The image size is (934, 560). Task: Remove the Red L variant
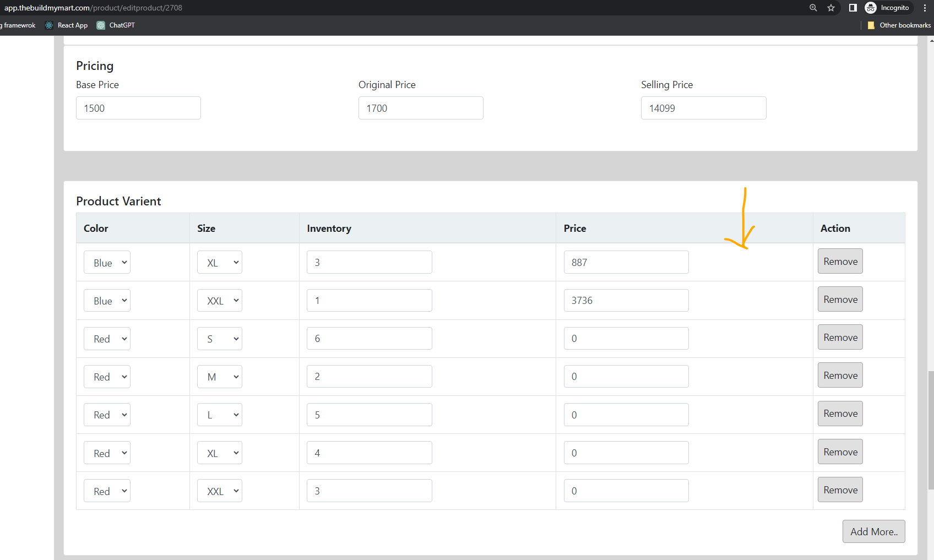point(840,413)
